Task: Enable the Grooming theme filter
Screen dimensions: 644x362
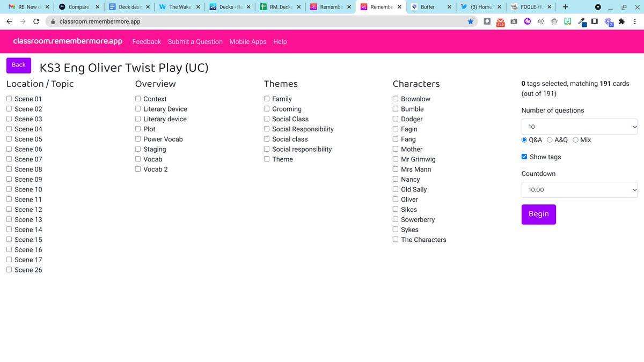Action: 266,109
